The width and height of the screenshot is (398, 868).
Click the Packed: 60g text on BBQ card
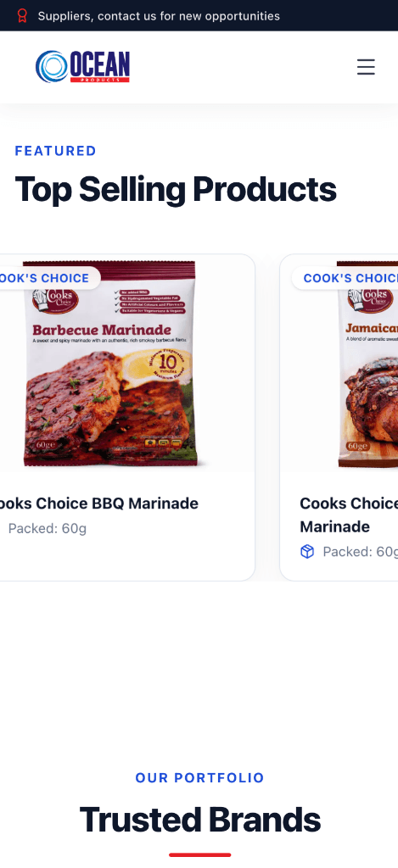tap(48, 529)
